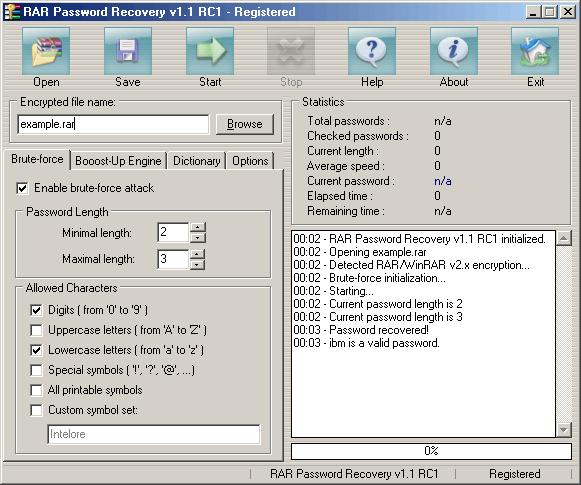Image resolution: width=581 pixels, height=485 pixels.
Task: Open the Options tab
Action: click(x=250, y=161)
